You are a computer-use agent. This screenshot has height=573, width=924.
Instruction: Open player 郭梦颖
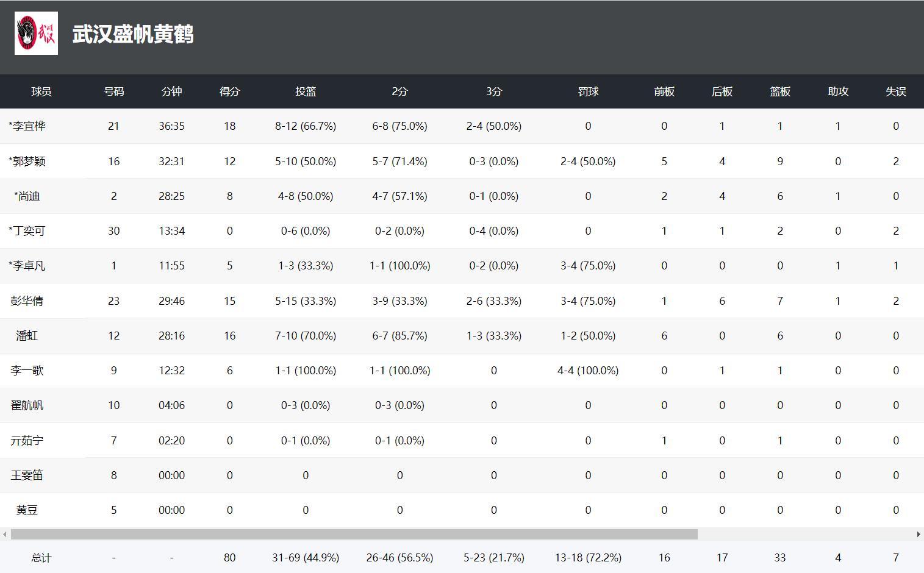click(x=28, y=162)
